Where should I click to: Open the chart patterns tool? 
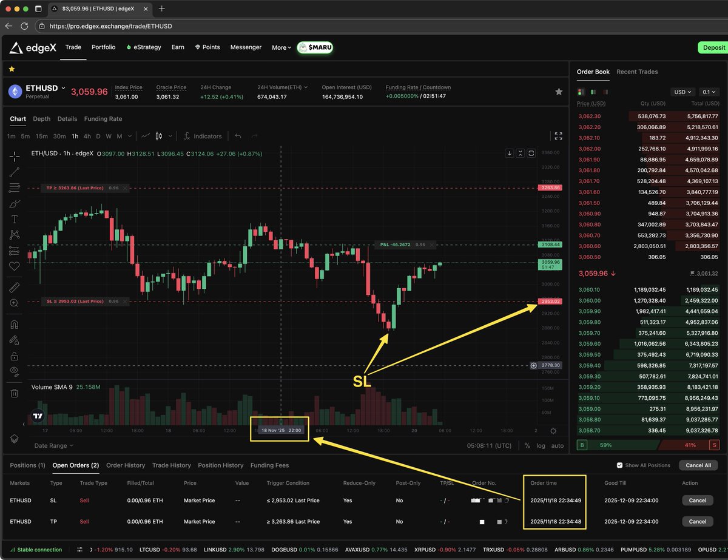click(x=15, y=235)
